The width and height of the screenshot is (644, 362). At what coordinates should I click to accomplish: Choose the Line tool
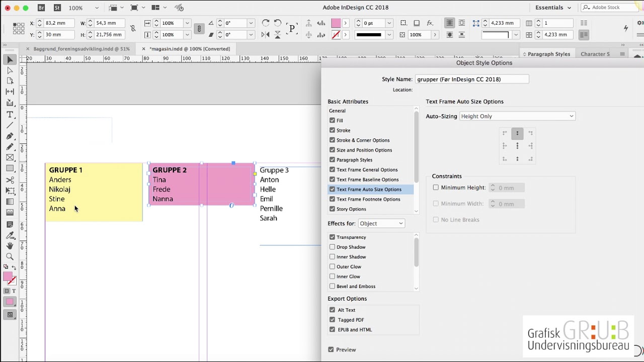pos(10,125)
